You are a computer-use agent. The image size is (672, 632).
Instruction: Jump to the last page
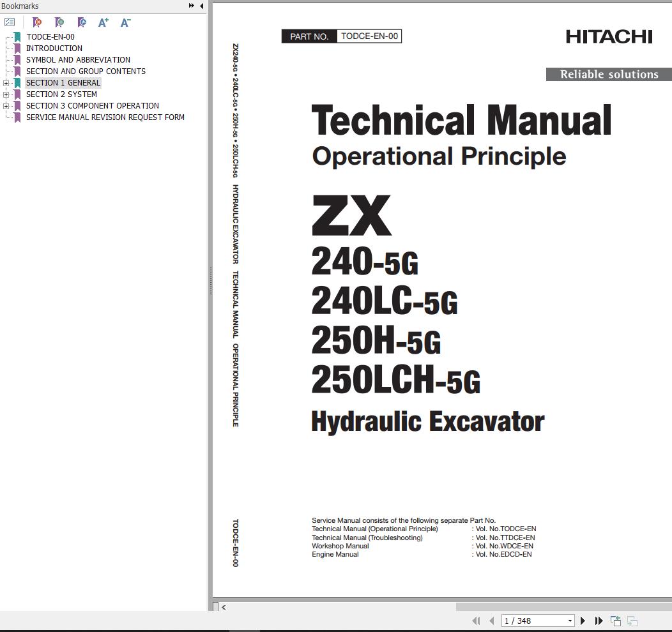click(599, 621)
